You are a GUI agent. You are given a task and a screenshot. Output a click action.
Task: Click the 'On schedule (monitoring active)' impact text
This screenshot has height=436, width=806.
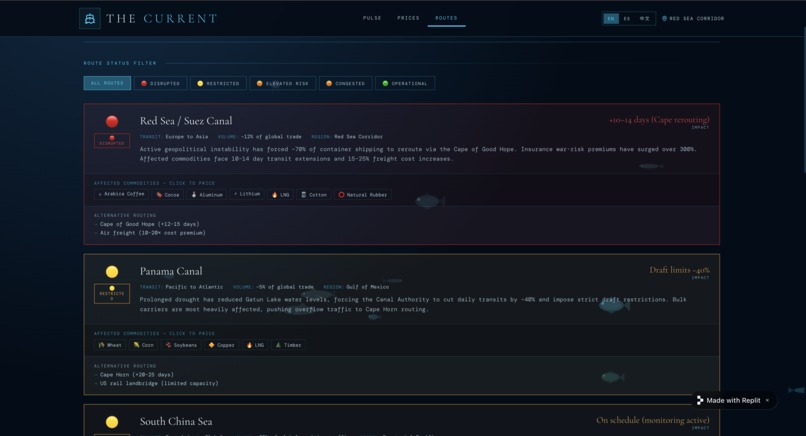653,420
